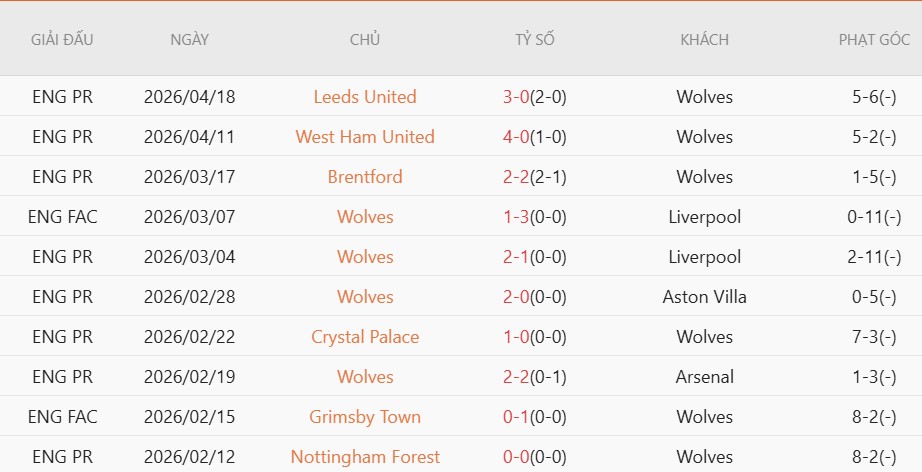
Task: Select the Crystal Palace home team link
Action: 364,337
